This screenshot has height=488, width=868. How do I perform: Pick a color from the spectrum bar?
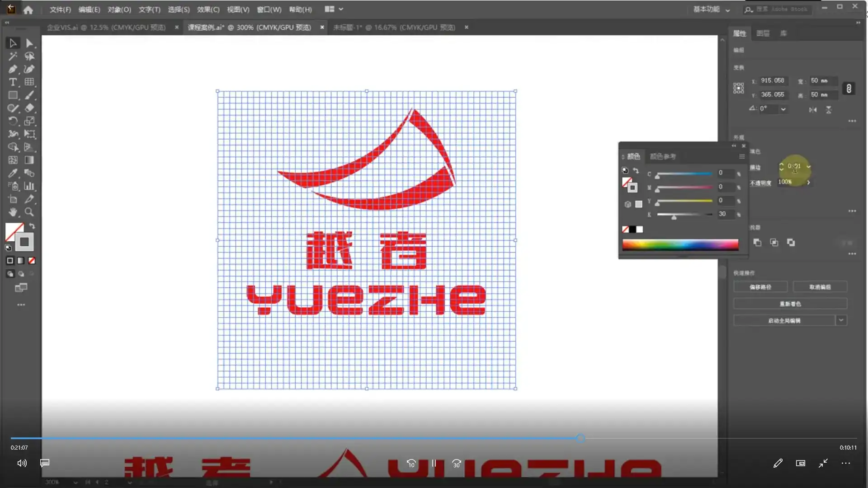click(x=680, y=244)
